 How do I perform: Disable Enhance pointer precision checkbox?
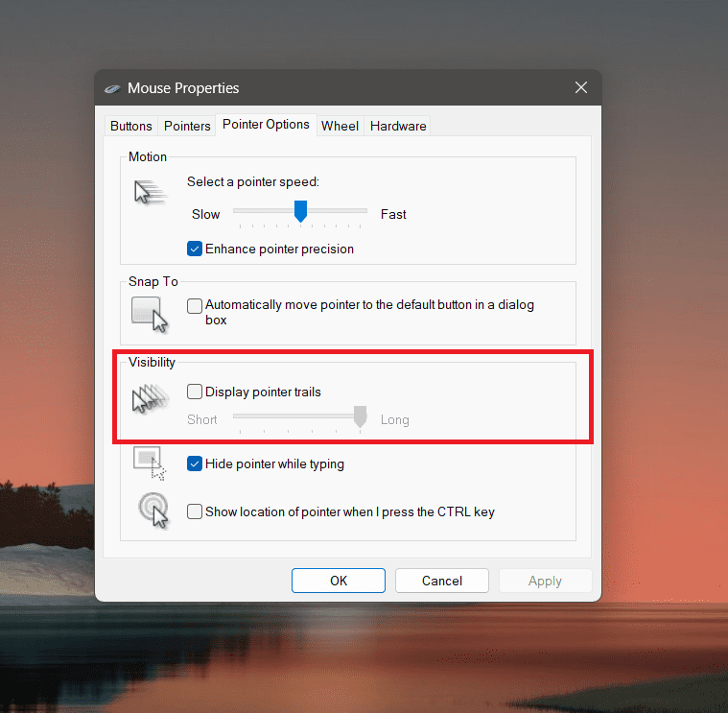195,249
